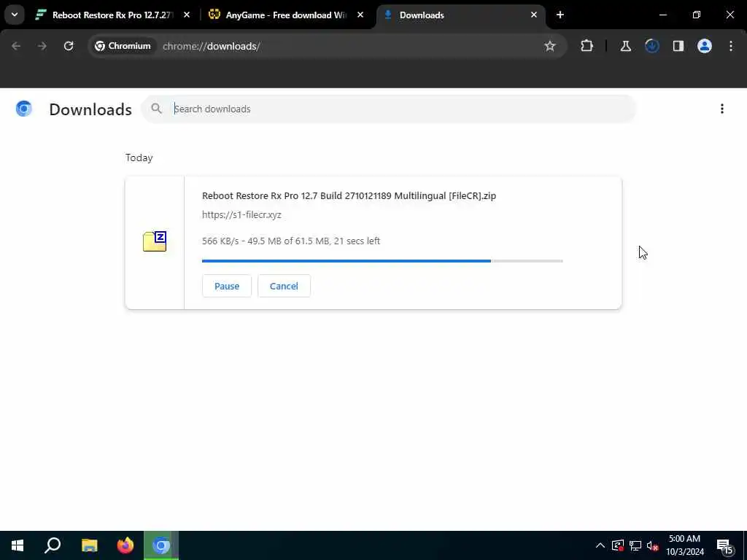The width and height of the screenshot is (747, 560).
Task: Click the network icon in system tray
Action: (635, 545)
